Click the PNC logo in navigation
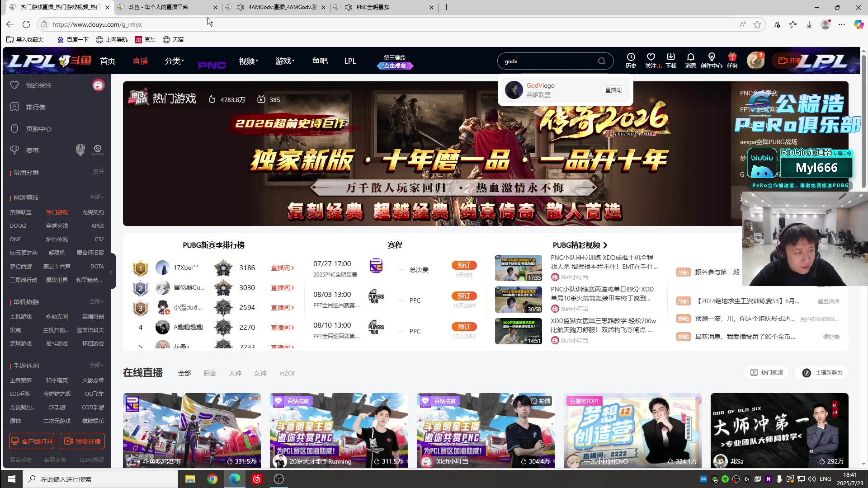 (x=212, y=65)
